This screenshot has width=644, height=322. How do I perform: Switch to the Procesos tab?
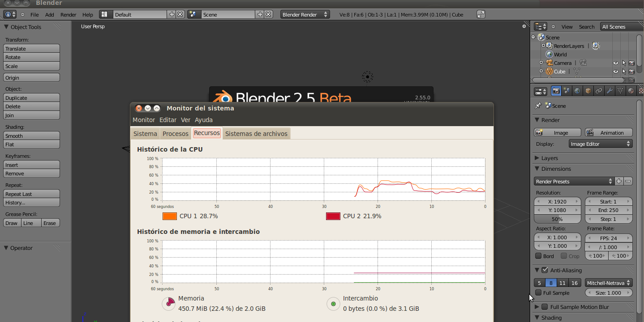pos(176,134)
